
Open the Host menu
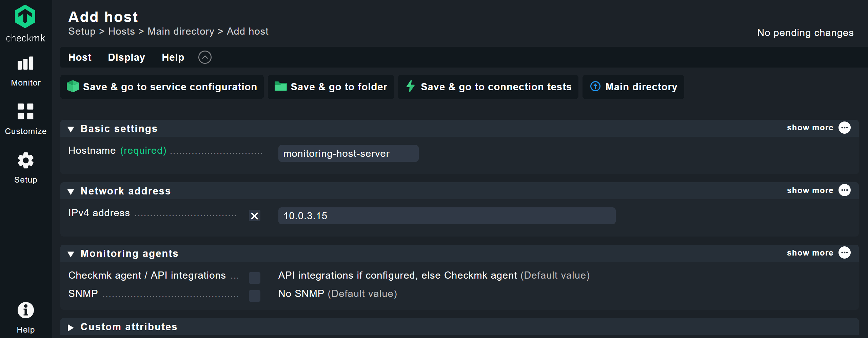pos(80,57)
